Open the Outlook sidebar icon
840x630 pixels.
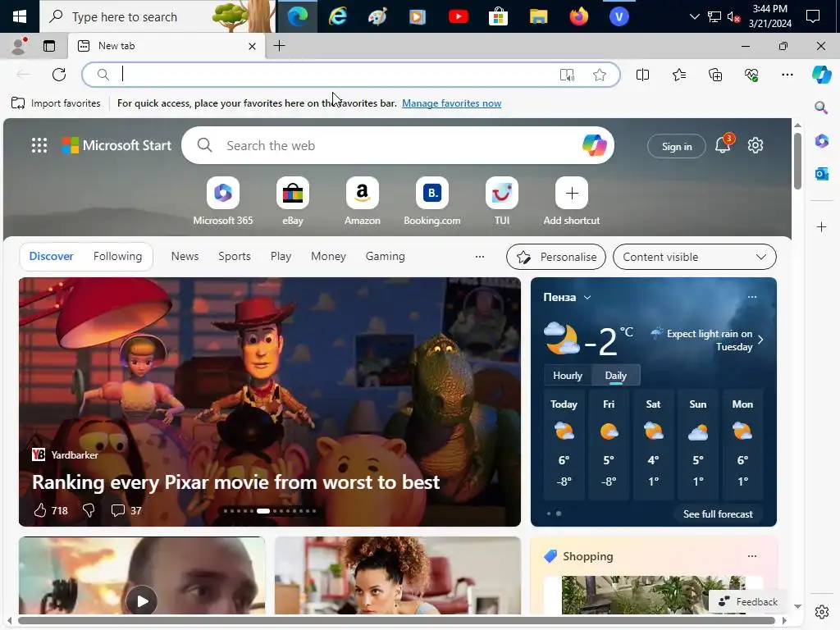tap(821, 174)
